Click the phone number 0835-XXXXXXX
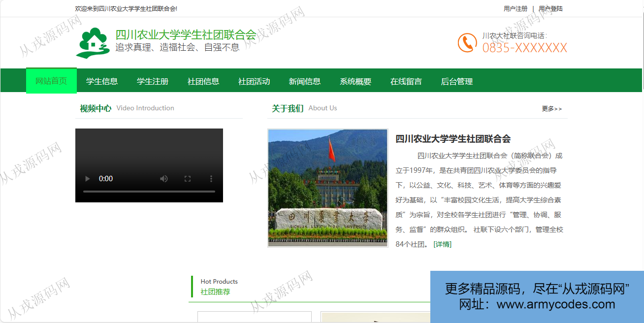 click(x=525, y=48)
